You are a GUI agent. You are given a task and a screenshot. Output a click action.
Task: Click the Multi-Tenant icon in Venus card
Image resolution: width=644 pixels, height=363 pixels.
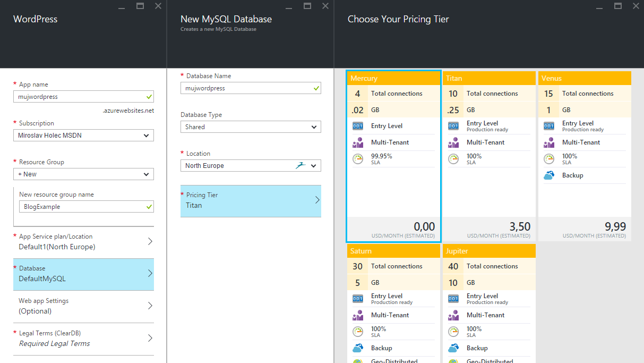pyautogui.click(x=549, y=142)
